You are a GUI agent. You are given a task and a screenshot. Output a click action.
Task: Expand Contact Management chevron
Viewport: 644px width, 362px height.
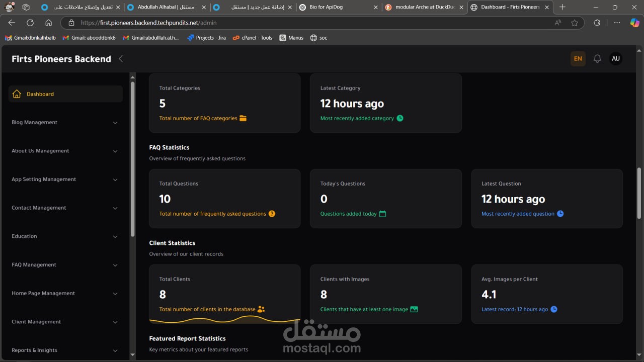click(x=115, y=208)
